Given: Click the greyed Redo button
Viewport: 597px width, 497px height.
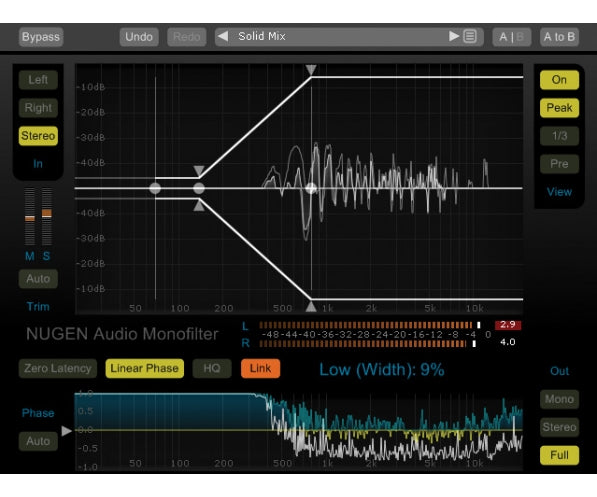Looking at the screenshot, I should (187, 37).
